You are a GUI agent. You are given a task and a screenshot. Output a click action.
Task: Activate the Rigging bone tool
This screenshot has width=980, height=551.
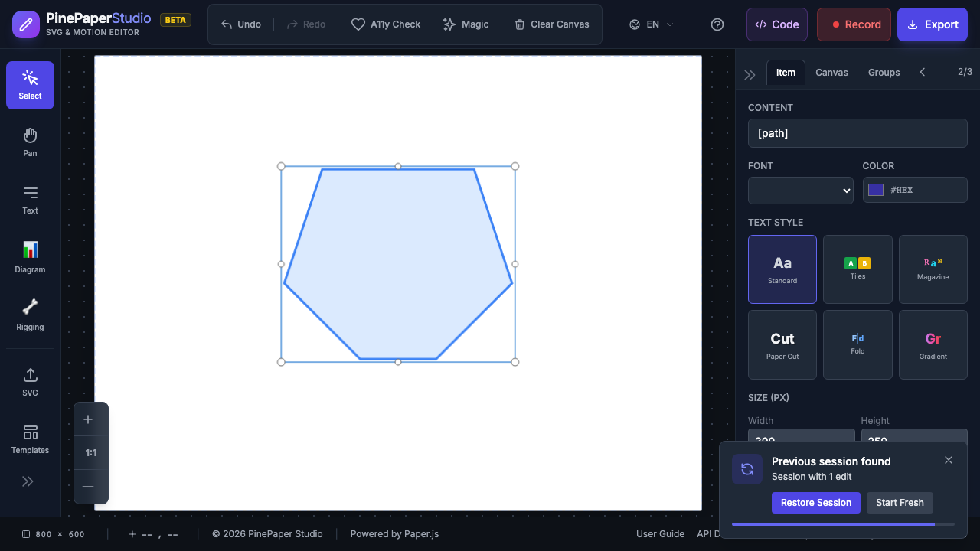click(30, 315)
